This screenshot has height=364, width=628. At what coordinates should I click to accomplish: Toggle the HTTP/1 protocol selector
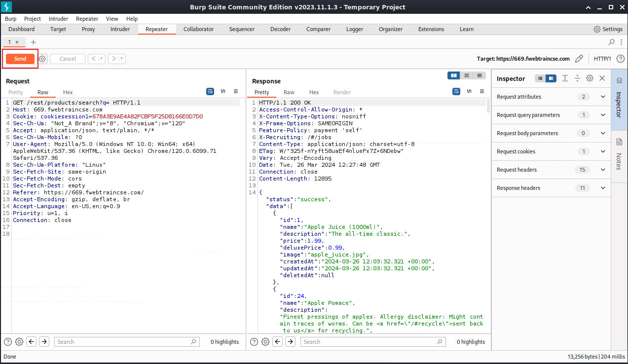coord(602,59)
